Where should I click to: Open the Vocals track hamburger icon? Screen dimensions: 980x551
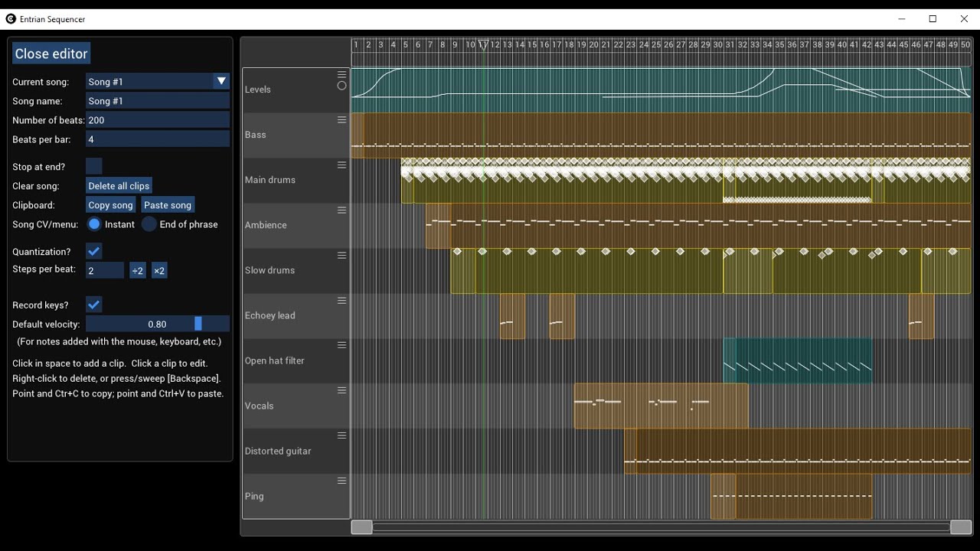pyautogui.click(x=341, y=391)
